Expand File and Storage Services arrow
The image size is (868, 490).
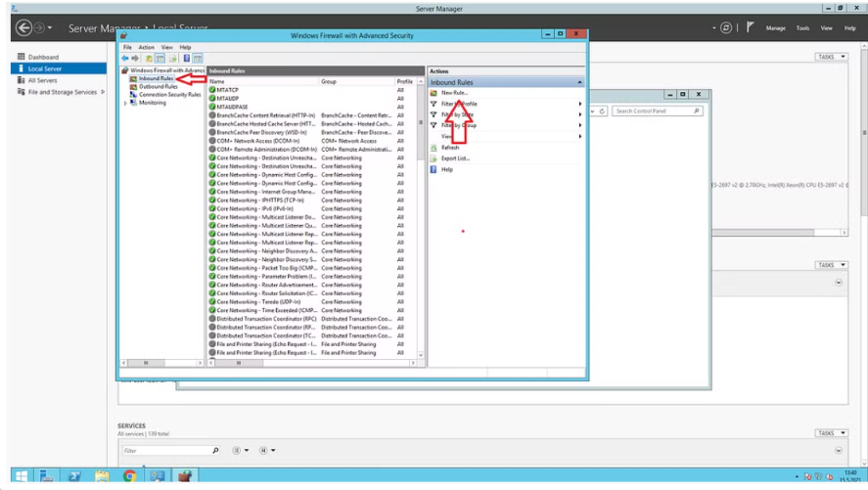(103, 92)
